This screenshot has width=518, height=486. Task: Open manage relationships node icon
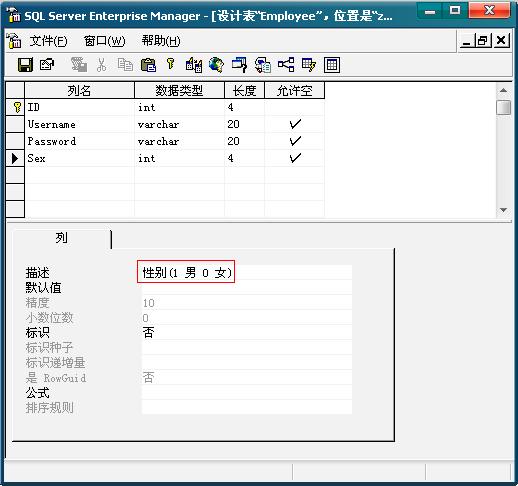pos(286,65)
